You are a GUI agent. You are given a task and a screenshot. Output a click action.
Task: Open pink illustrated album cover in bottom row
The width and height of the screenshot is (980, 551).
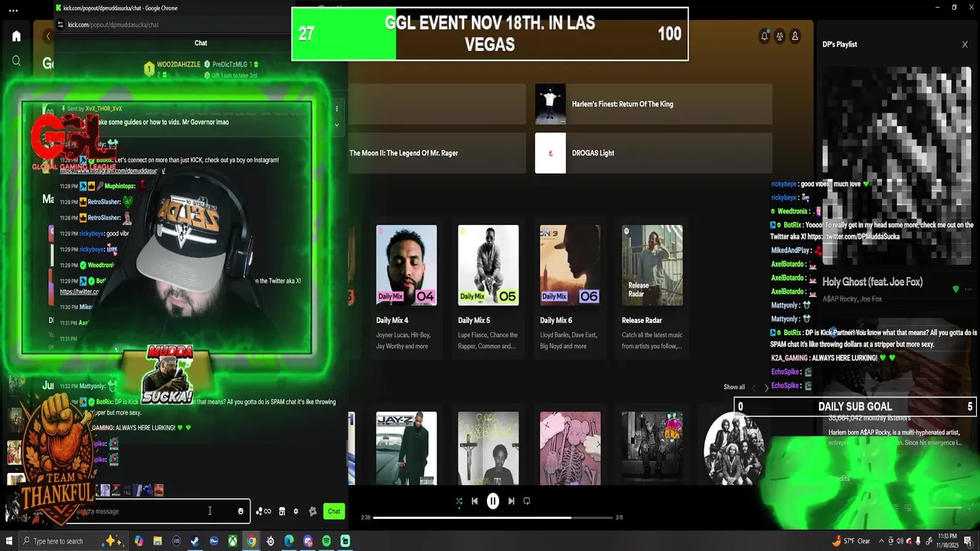(x=570, y=448)
